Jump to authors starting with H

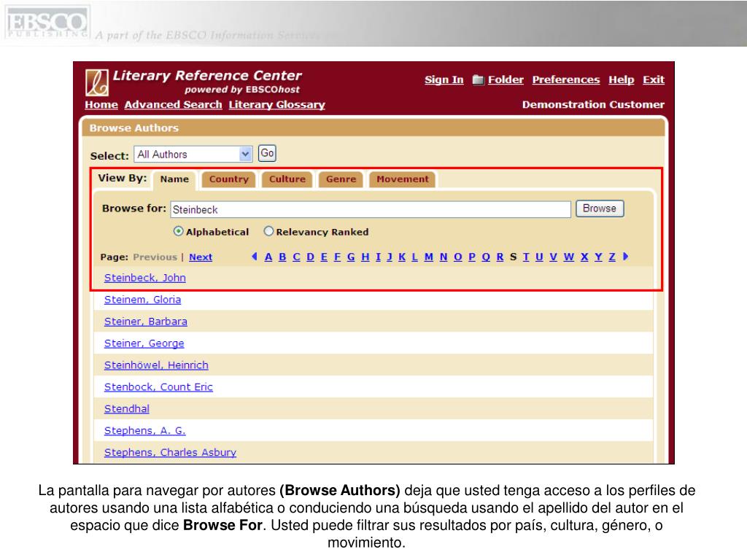pos(365,257)
